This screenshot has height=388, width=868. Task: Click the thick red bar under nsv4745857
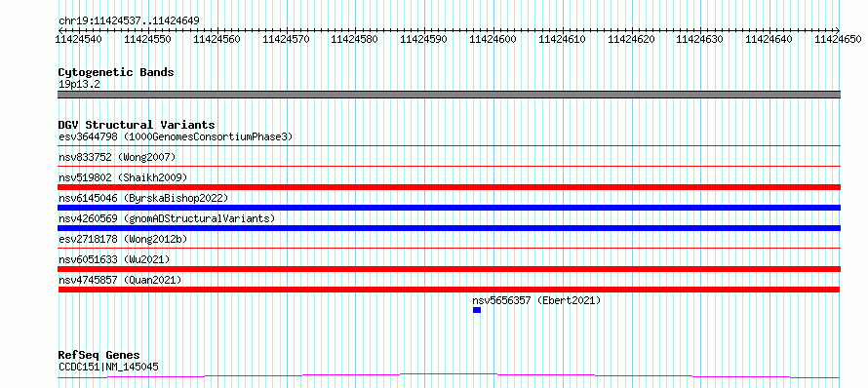[x=449, y=290]
